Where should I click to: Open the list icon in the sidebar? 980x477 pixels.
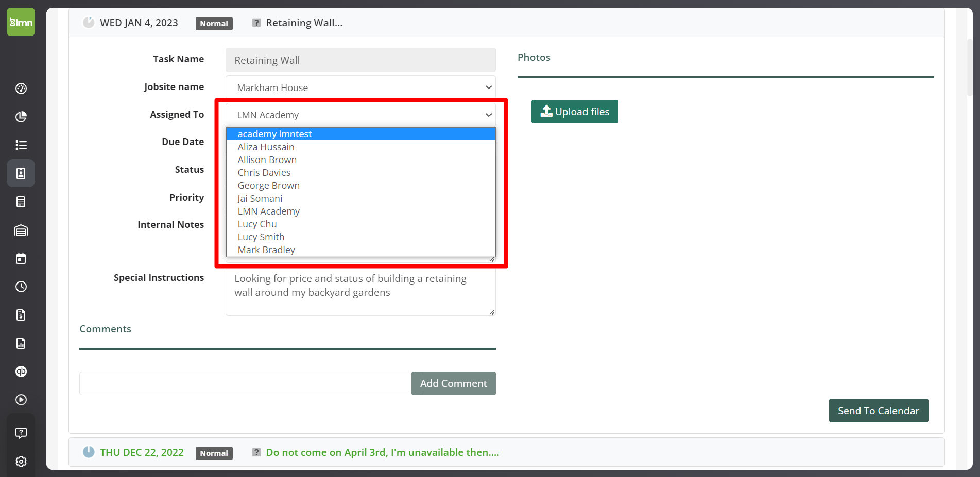coord(21,145)
